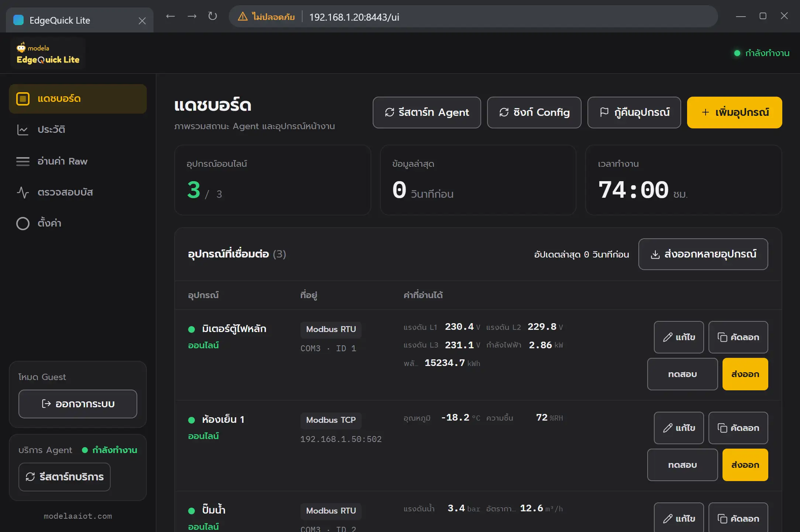Copy the ห้องเย็น 1 device
The image size is (800, 532).
738,428
